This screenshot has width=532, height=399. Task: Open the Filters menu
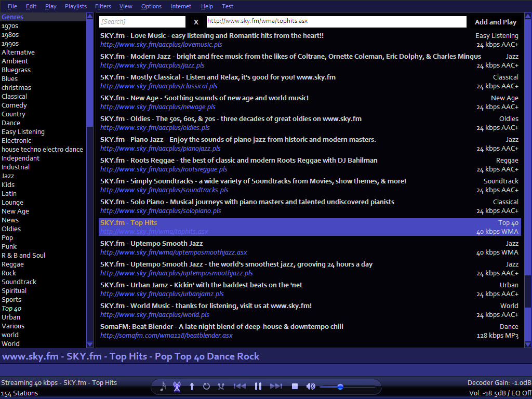103,6
